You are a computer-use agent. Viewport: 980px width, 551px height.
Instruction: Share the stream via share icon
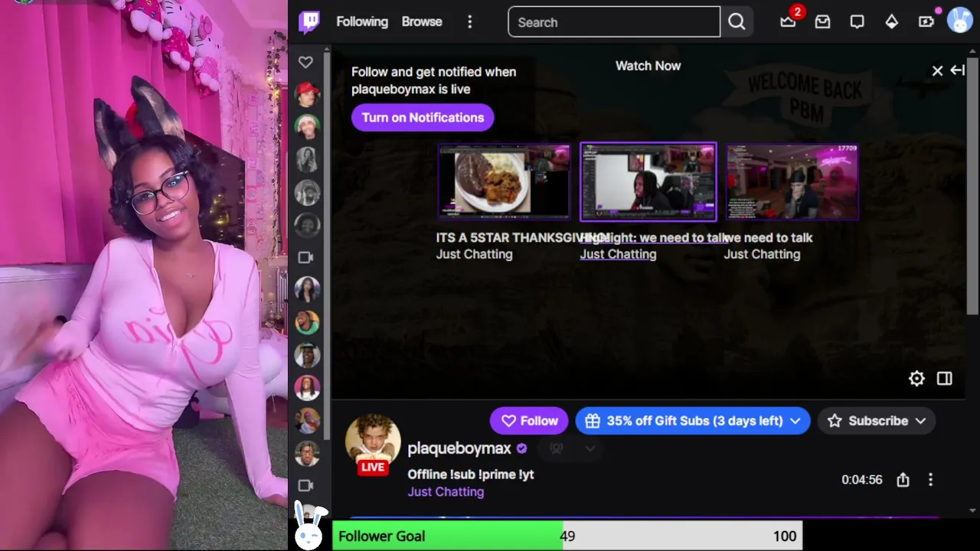tap(903, 480)
